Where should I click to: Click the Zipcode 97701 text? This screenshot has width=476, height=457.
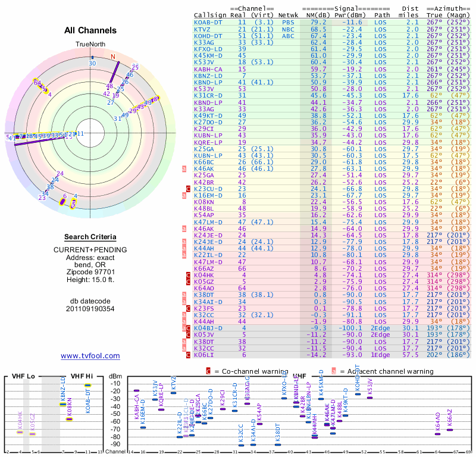click(90, 272)
